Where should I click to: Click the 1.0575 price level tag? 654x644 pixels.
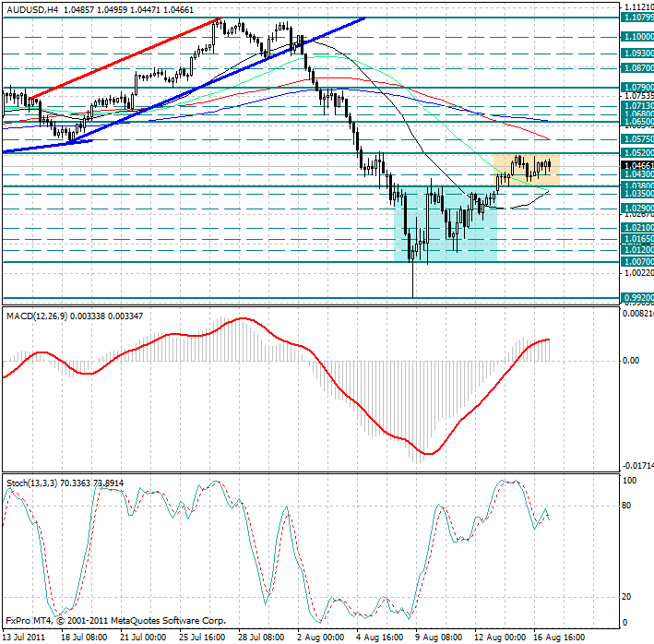[637, 139]
